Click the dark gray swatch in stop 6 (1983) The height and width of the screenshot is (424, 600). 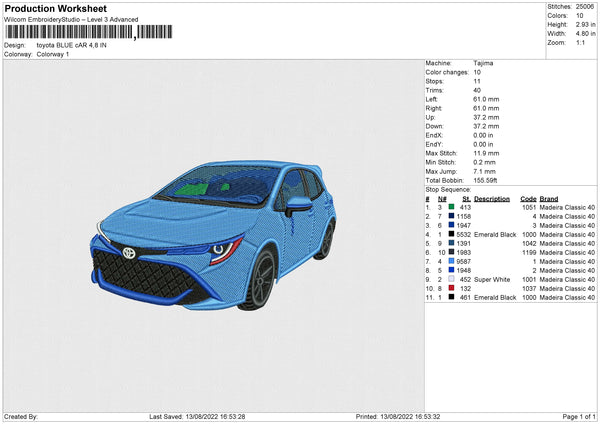tap(452, 252)
